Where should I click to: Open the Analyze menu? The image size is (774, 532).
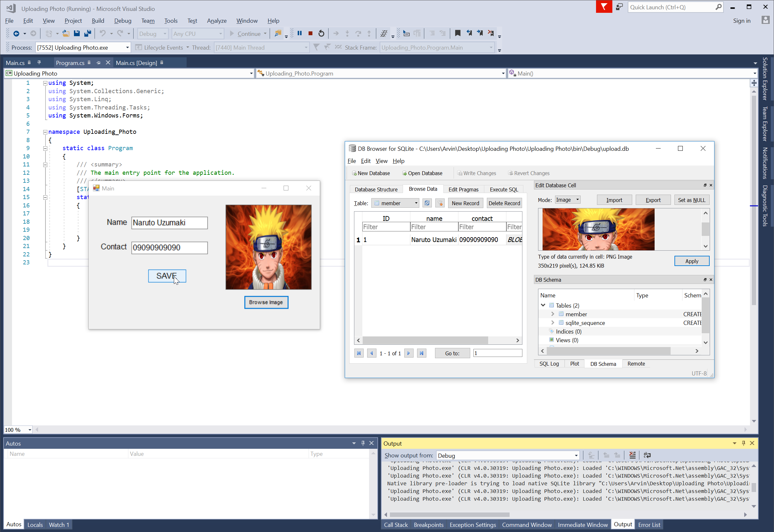(217, 21)
